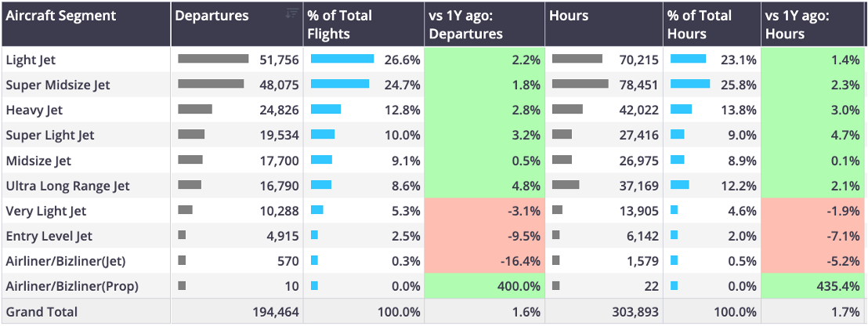Select the Super Midsize Jet 78,451 hours bar
Viewport: 868px width, 326px height.
[580, 84]
